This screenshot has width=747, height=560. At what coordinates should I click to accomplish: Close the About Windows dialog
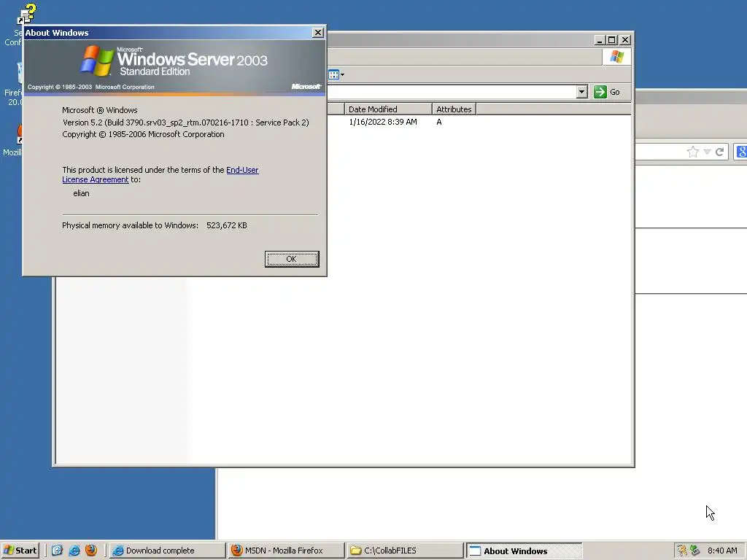[x=318, y=32]
